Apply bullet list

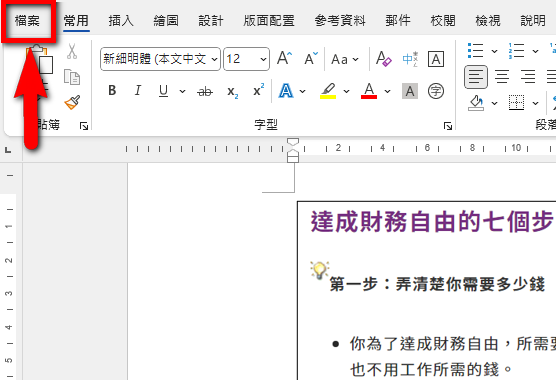tap(476, 51)
